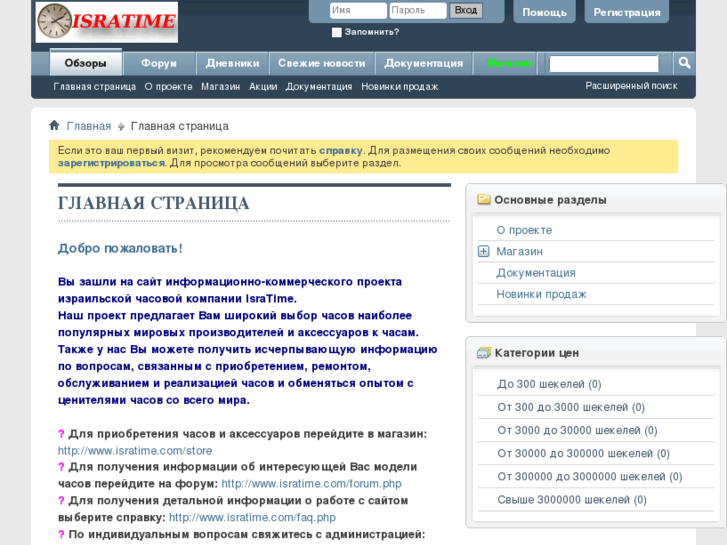The width and height of the screenshot is (727, 545).
Task: Select От 300000 до 3000000 шекелей
Action: (x=589, y=476)
